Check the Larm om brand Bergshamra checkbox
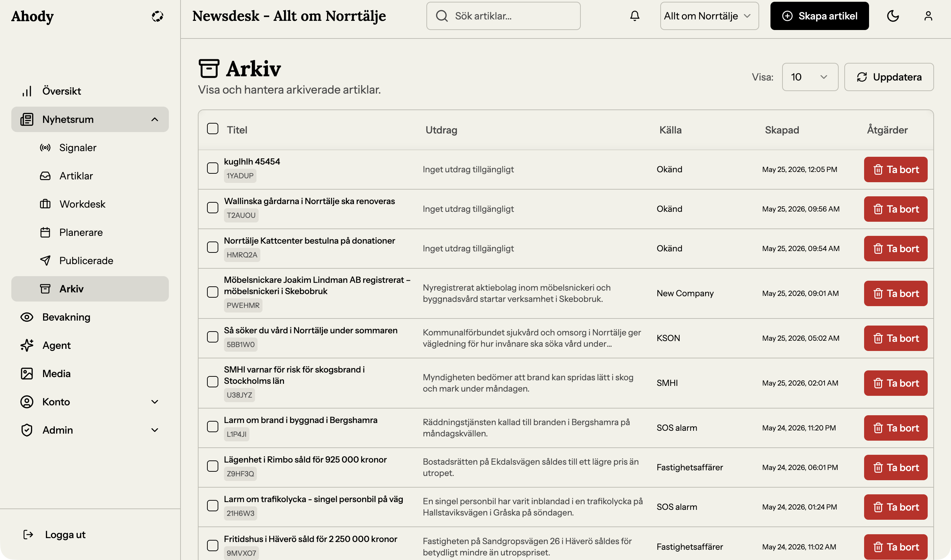 pos(213,427)
